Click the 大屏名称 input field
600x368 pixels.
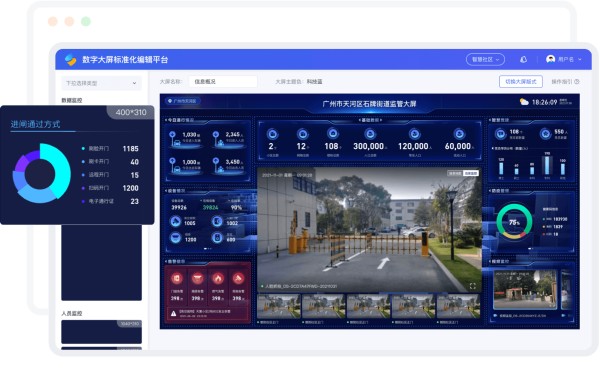point(223,81)
